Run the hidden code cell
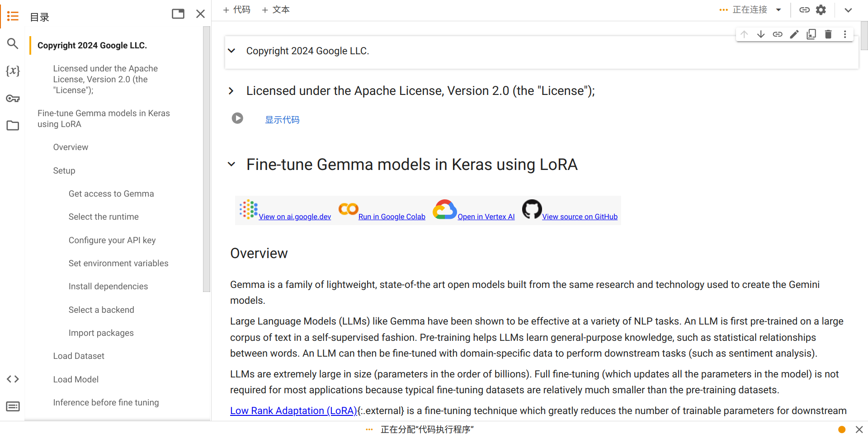The height and width of the screenshot is (438, 868). coord(237,118)
